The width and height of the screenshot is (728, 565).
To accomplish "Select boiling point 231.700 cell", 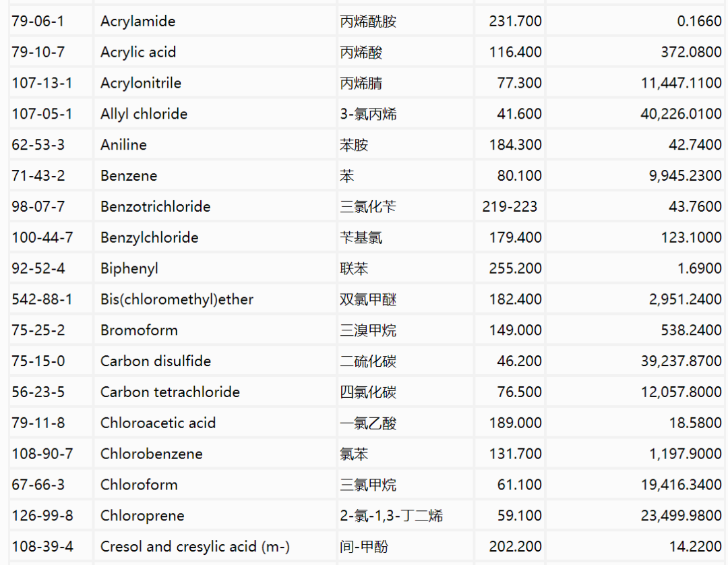I will point(515,22).
